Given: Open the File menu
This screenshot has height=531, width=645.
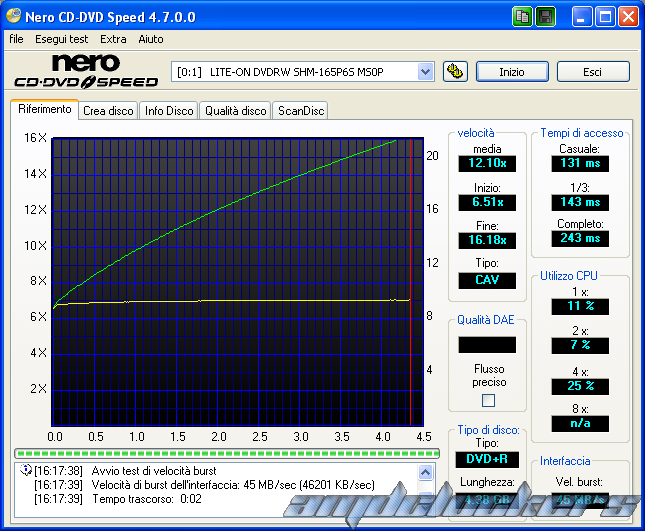Looking at the screenshot, I should [x=16, y=39].
